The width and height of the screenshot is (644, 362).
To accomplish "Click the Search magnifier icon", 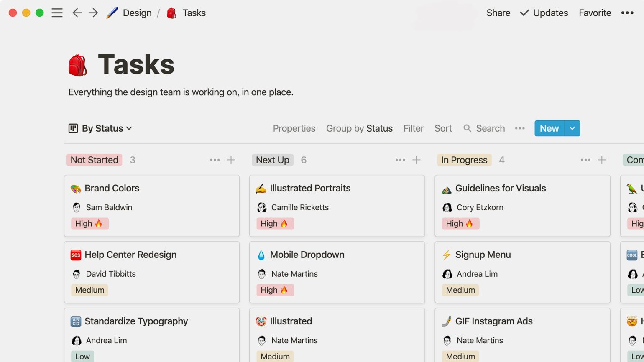I will pos(468,128).
